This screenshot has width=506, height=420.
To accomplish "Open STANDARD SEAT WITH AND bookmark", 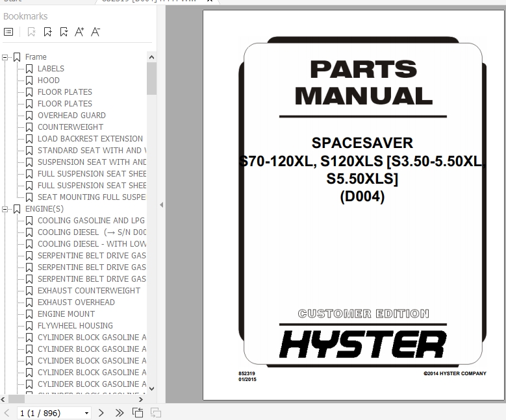I will (92, 151).
